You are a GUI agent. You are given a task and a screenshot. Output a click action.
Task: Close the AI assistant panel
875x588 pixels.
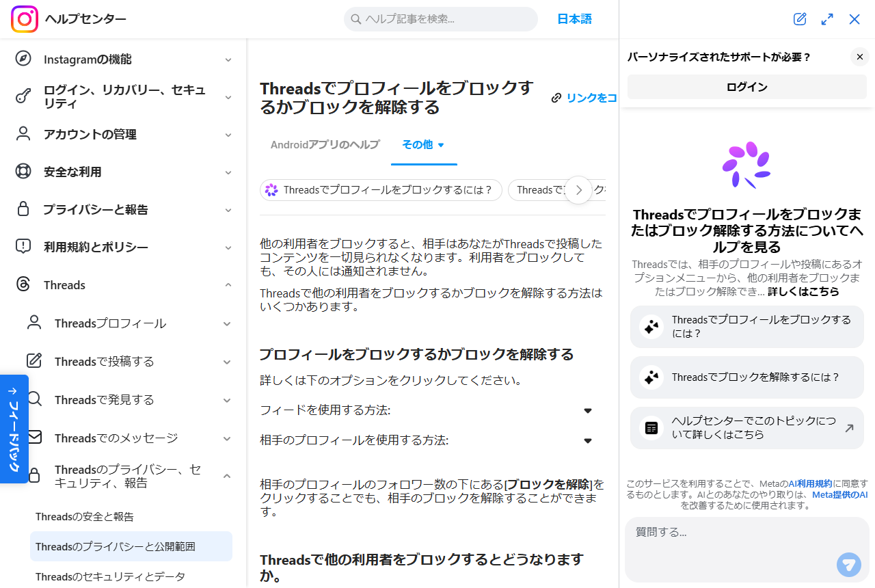tap(854, 19)
